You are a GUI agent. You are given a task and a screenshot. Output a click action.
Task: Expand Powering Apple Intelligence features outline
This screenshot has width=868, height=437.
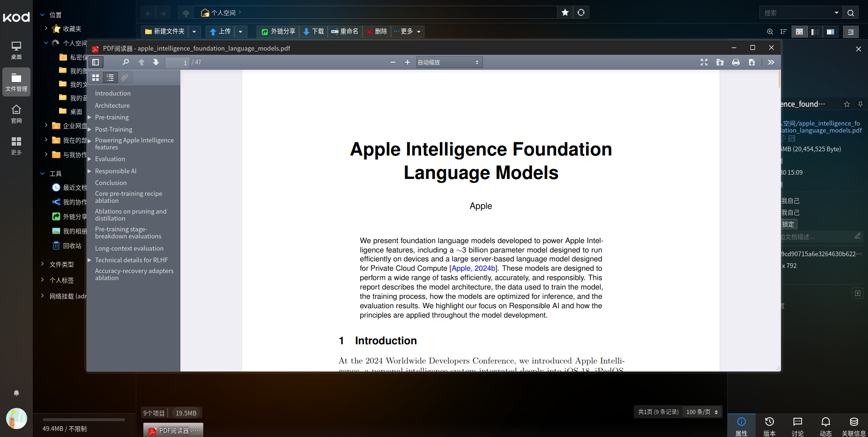point(89,141)
